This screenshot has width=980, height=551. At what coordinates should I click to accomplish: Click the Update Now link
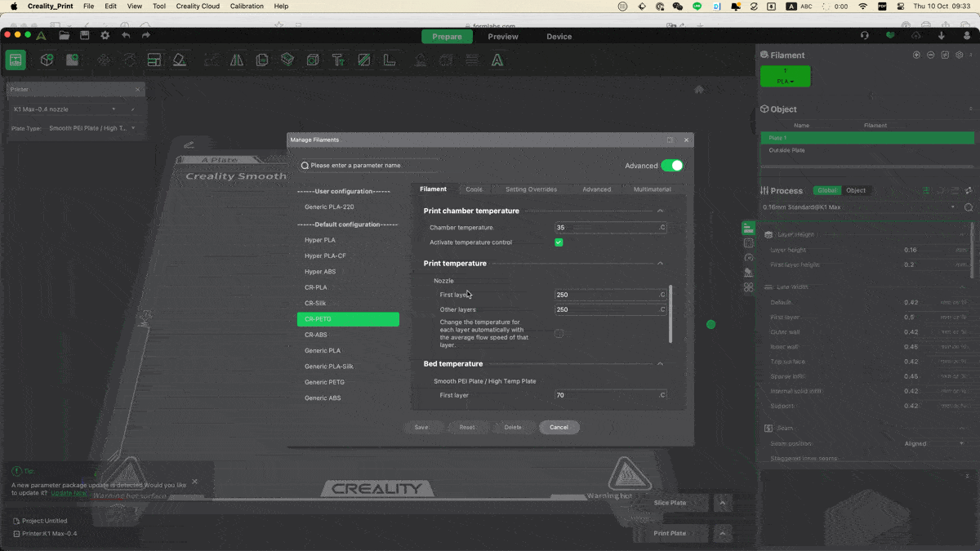[69, 493]
